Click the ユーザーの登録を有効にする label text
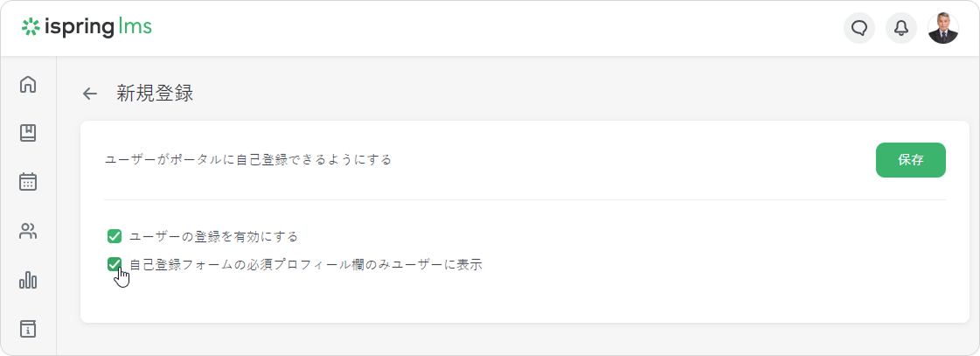The width and height of the screenshot is (980, 356). [x=213, y=236]
